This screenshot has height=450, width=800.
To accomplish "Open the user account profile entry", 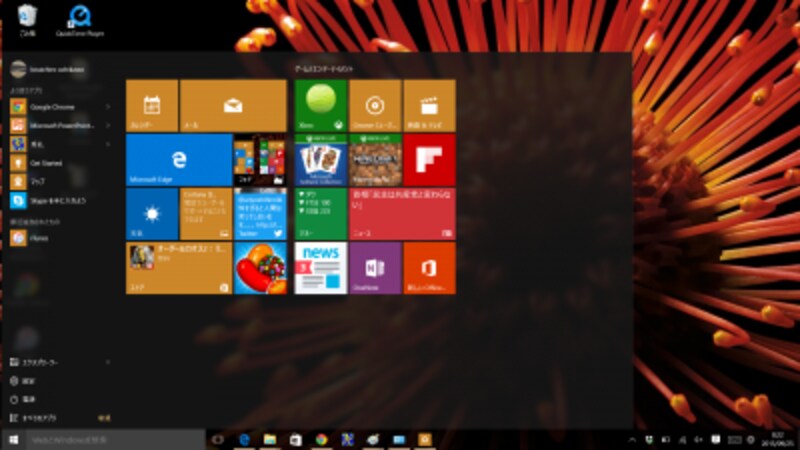I will [x=48, y=69].
